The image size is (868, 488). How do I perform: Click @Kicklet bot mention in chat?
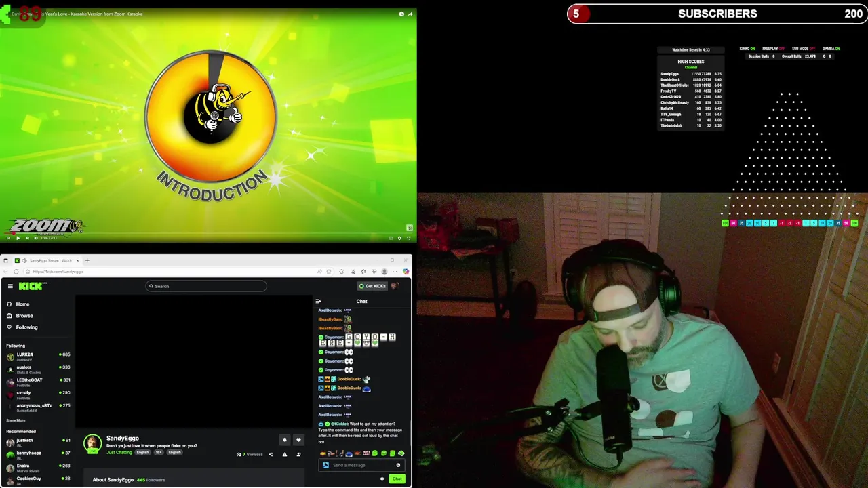(x=339, y=424)
